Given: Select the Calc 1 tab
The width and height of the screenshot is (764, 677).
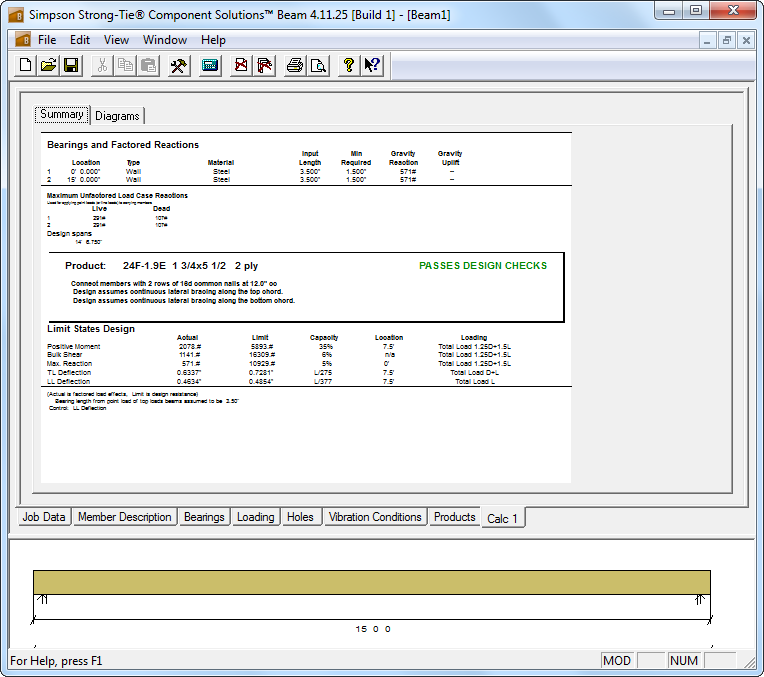Looking at the screenshot, I should pyautogui.click(x=502, y=519).
